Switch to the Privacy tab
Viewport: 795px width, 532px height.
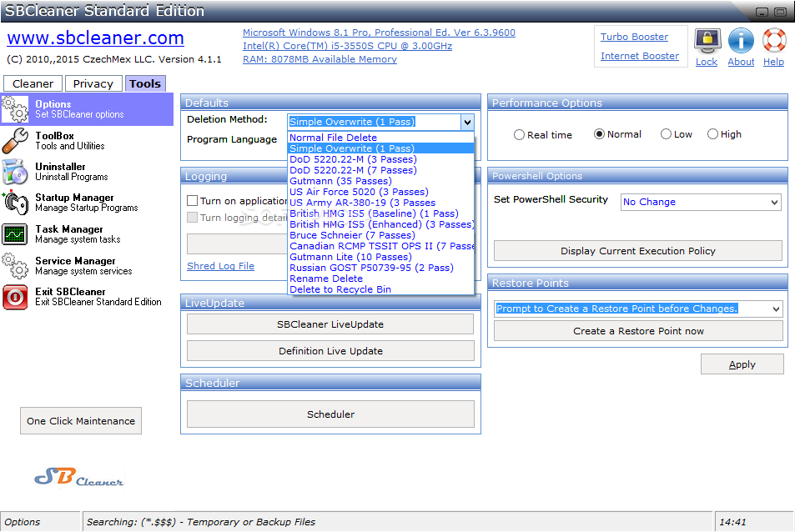click(x=93, y=83)
